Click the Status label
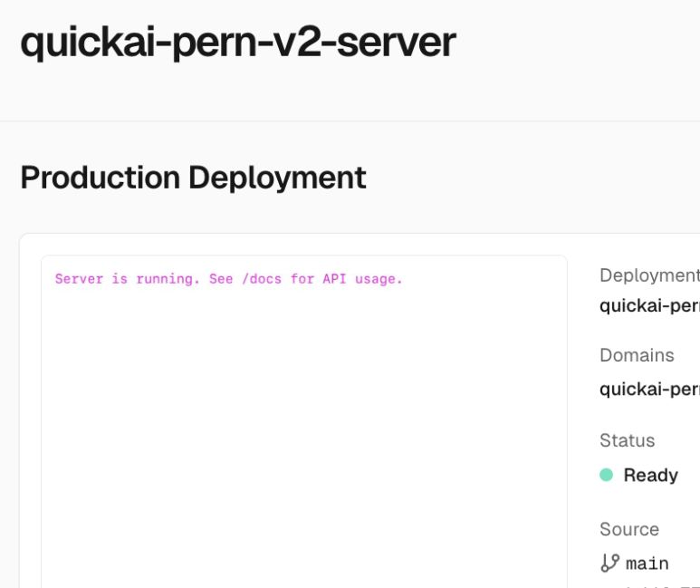Image resolution: width=700 pixels, height=588 pixels. click(627, 440)
